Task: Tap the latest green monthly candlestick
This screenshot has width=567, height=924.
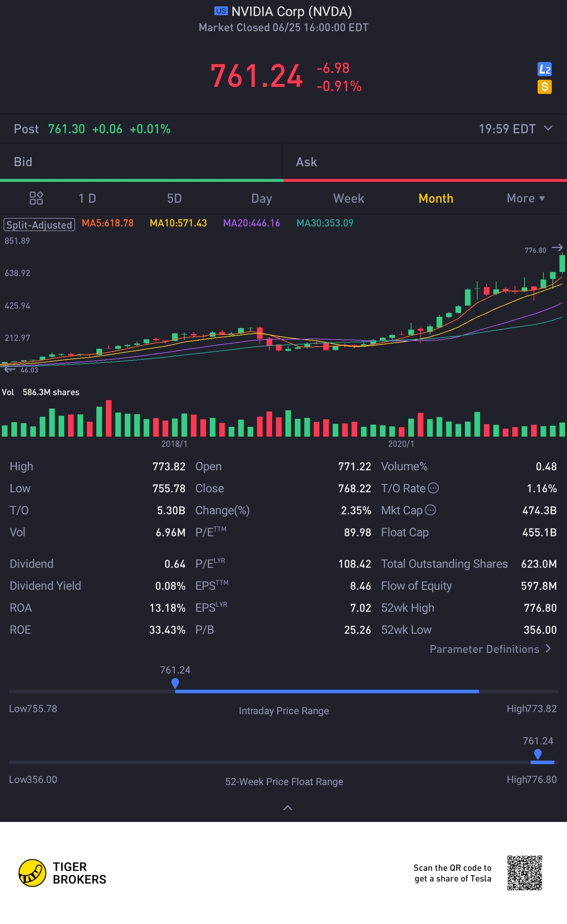Action: pos(562,263)
